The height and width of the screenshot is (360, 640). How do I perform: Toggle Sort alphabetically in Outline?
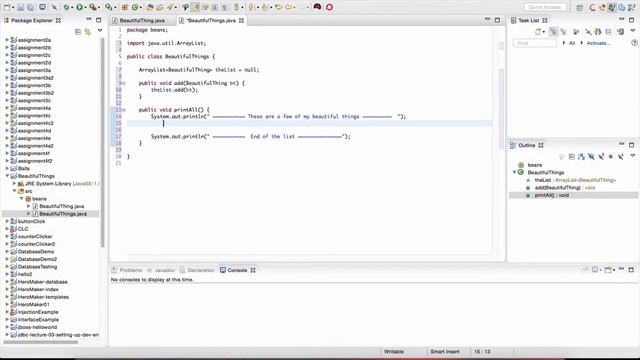tap(581, 157)
